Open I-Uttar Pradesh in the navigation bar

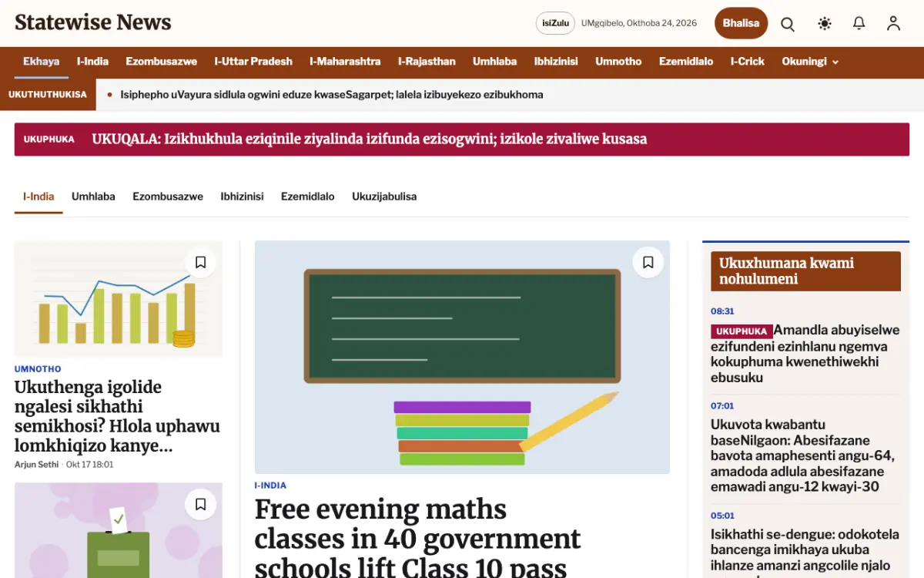pos(253,62)
